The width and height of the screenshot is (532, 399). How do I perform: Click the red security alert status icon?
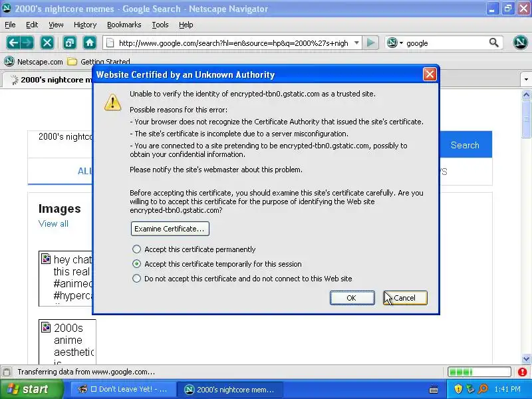click(x=523, y=372)
